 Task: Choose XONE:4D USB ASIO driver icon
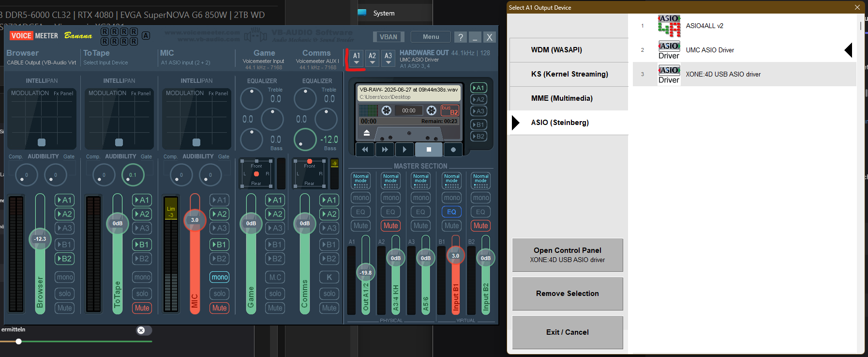tap(669, 74)
